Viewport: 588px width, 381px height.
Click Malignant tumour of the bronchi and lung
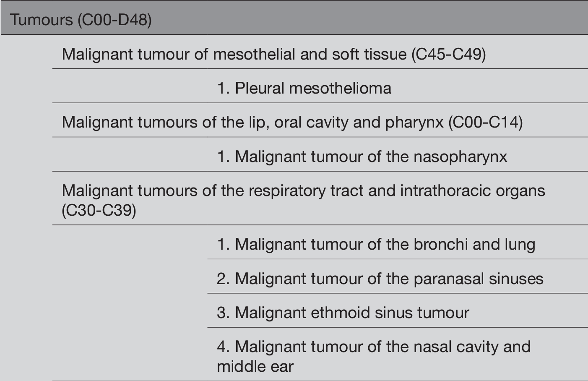[x=376, y=244]
